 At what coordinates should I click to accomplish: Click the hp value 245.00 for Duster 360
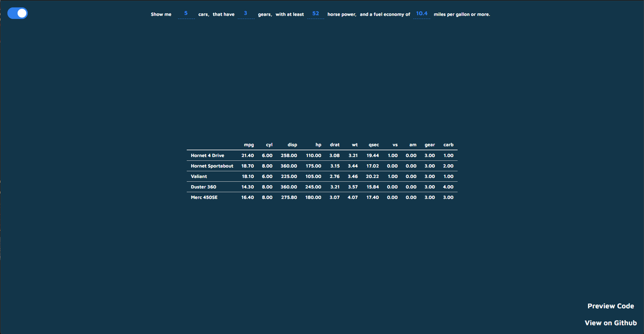[x=313, y=187]
